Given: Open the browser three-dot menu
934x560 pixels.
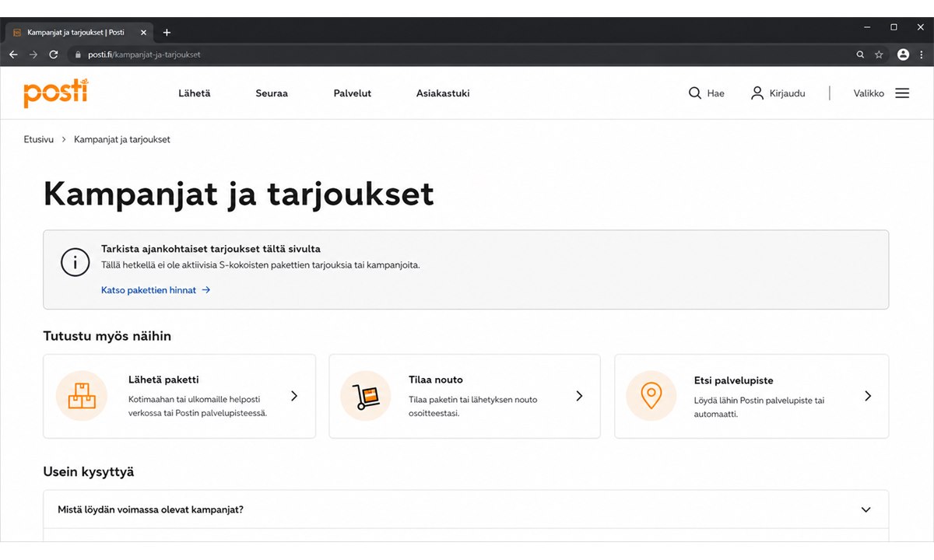Looking at the screenshot, I should point(922,54).
